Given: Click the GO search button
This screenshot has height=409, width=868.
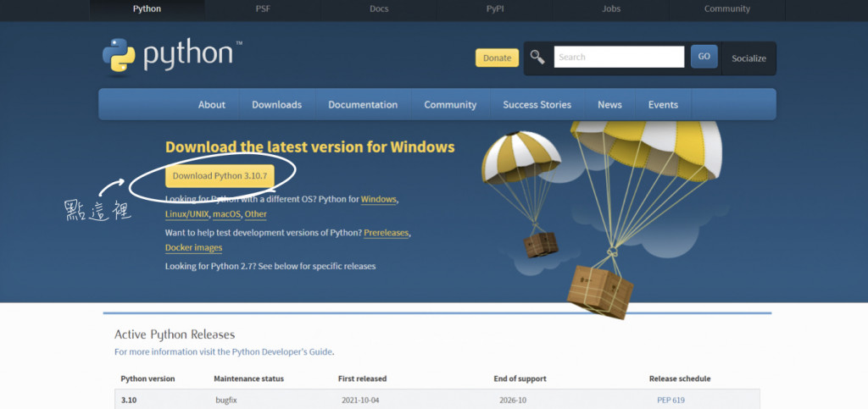Looking at the screenshot, I should coord(704,57).
